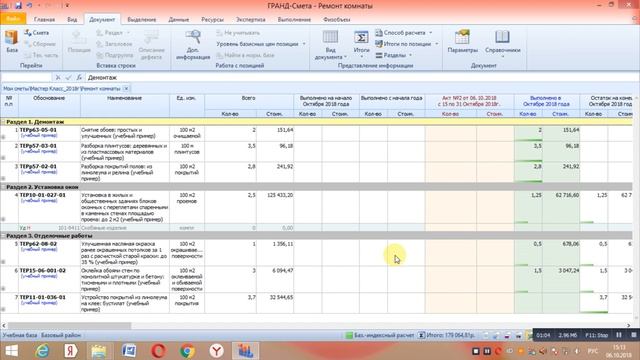Switch to the Главная ribbon tab

pos(44,19)
